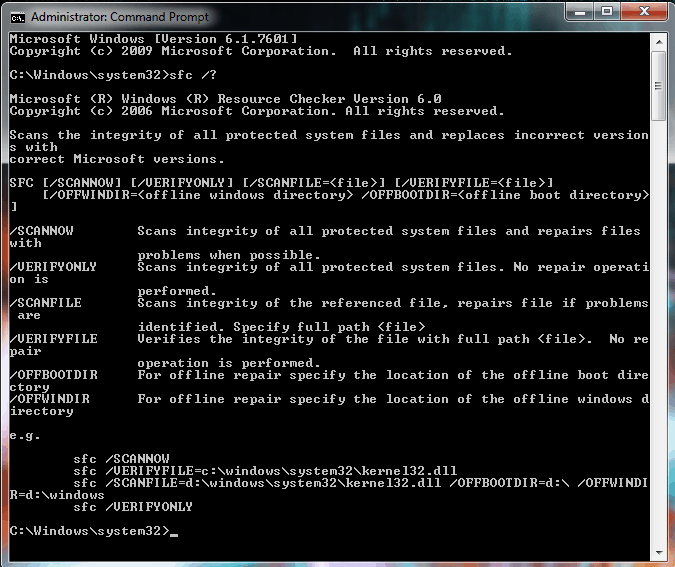Click the scrollbar down arrow
The width and height of the screenshot is (675, 567).
[x=659, y=552]
